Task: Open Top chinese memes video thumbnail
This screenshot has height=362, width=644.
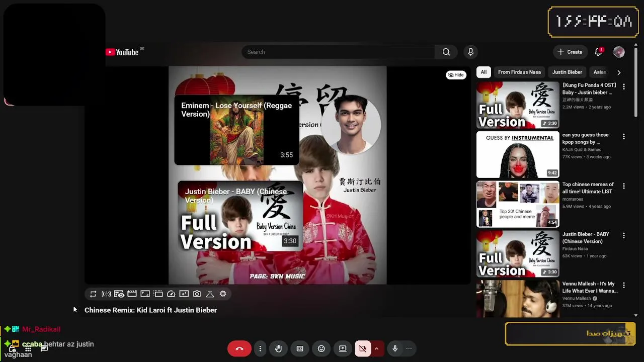Action: [x=518, y=204]
